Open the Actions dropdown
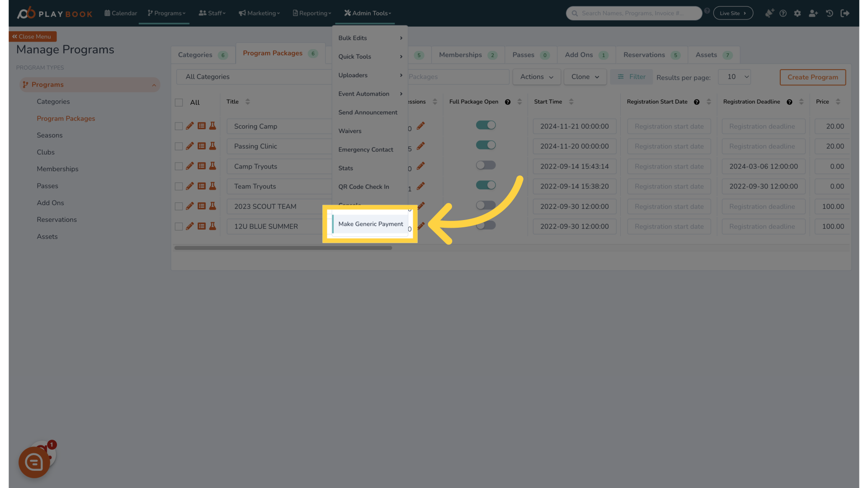The width and height of the screenshot is (868, 488). click(x=537, y=77)
